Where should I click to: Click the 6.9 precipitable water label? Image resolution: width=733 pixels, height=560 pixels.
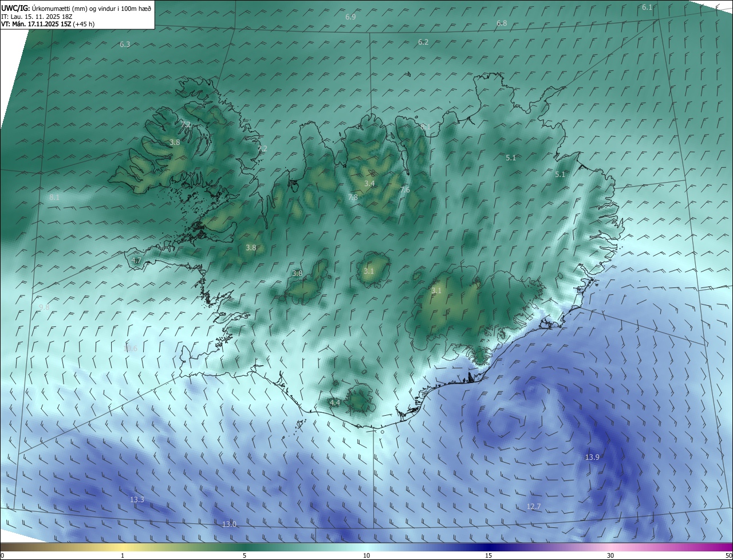350,17
